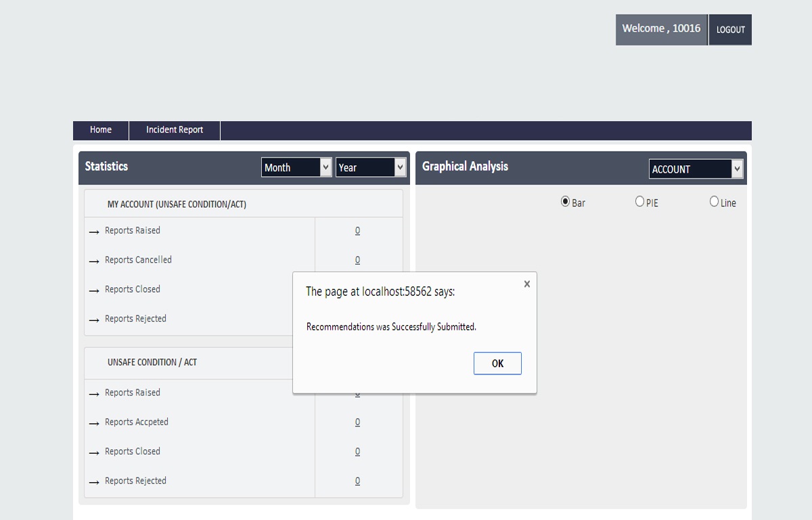Open My Account Reports Raised count link
This screenshot has width=812, height=520.
click(357, 231)
